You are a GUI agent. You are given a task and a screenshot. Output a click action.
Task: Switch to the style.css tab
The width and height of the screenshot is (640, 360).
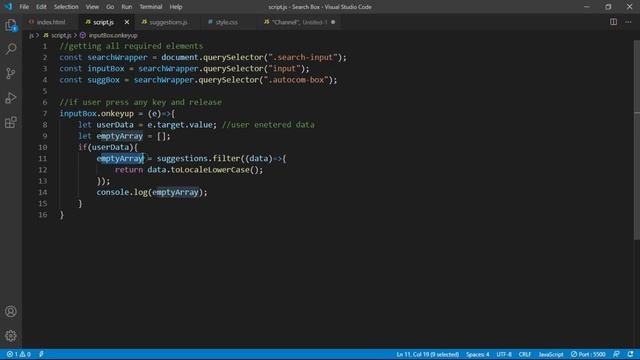pos(226,22)
